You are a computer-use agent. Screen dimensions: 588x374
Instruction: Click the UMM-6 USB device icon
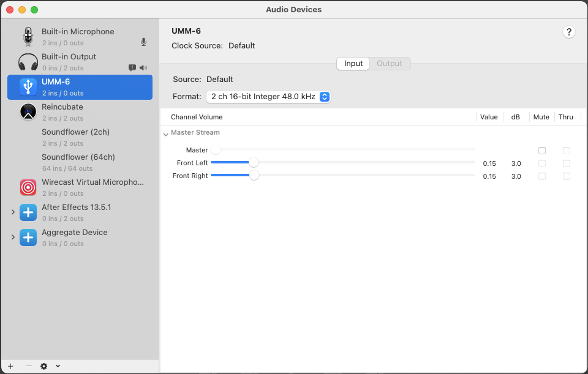28,87
